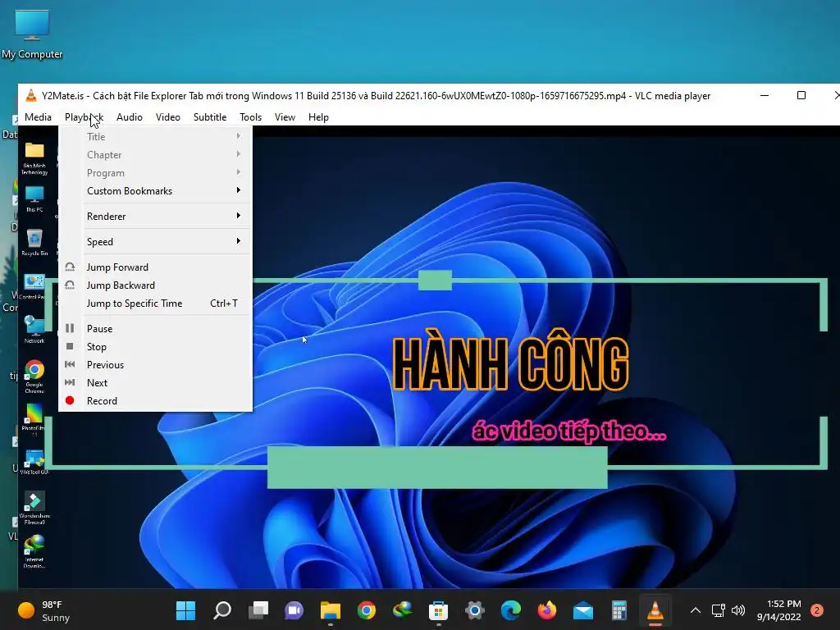Open volume speaker tray icon
Screen dimensions: 840x630
tap(738, 610)
